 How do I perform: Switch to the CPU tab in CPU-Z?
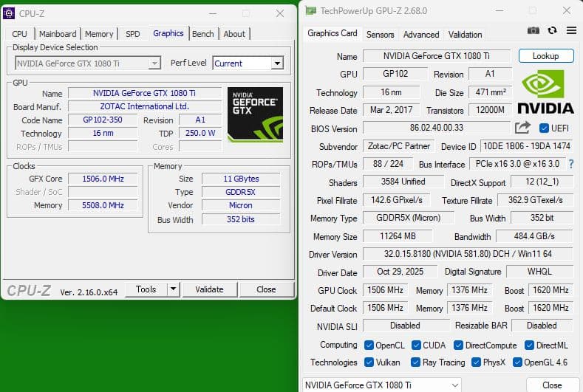(x=19, y=34)
